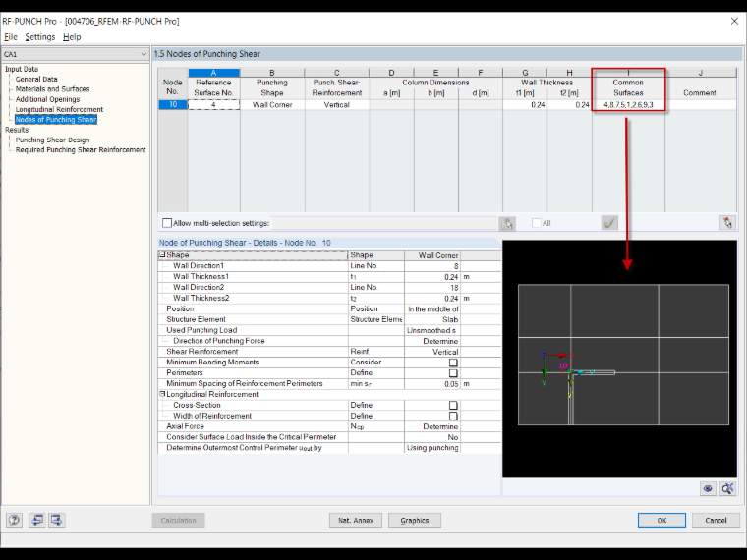Open the Settings menu
The width and height of the screenshot is (747, 560).
(40, 37)
